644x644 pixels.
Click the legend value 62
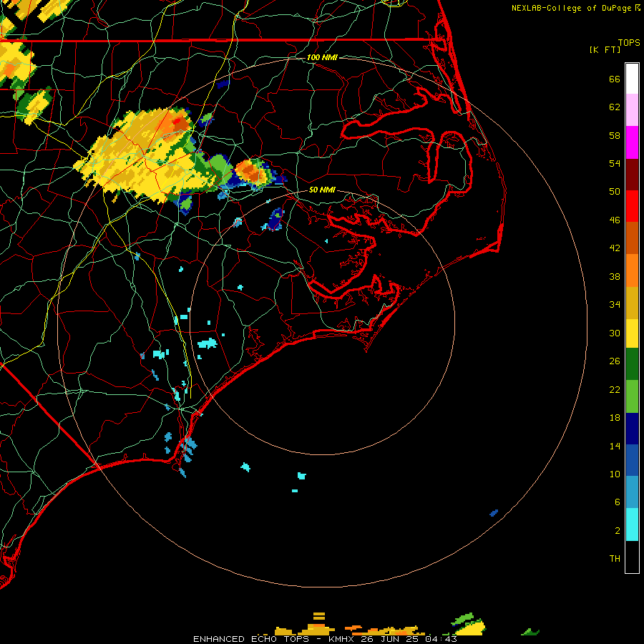[615, 107]
